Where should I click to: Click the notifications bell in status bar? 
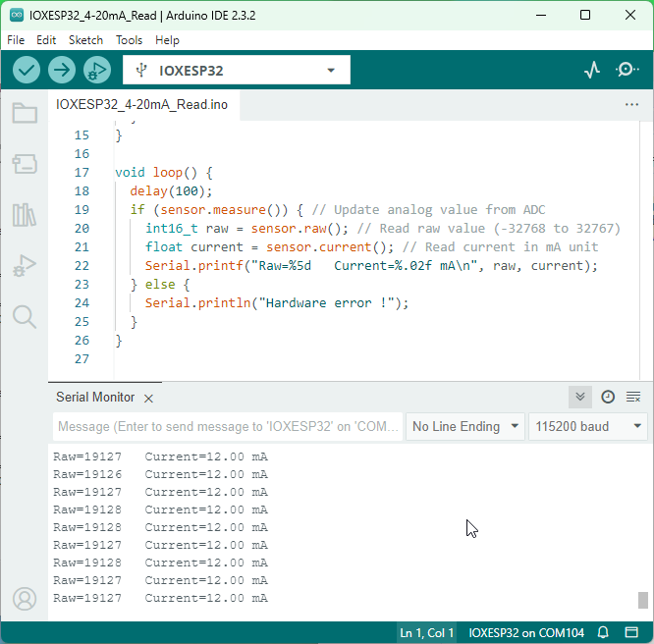(x=603, y=633)
